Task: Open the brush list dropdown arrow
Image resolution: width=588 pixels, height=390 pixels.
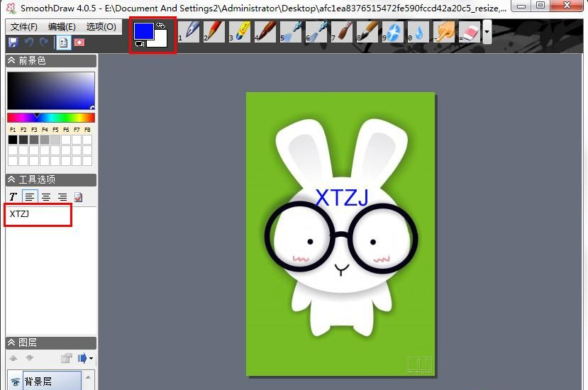Action: pos(487,32)
